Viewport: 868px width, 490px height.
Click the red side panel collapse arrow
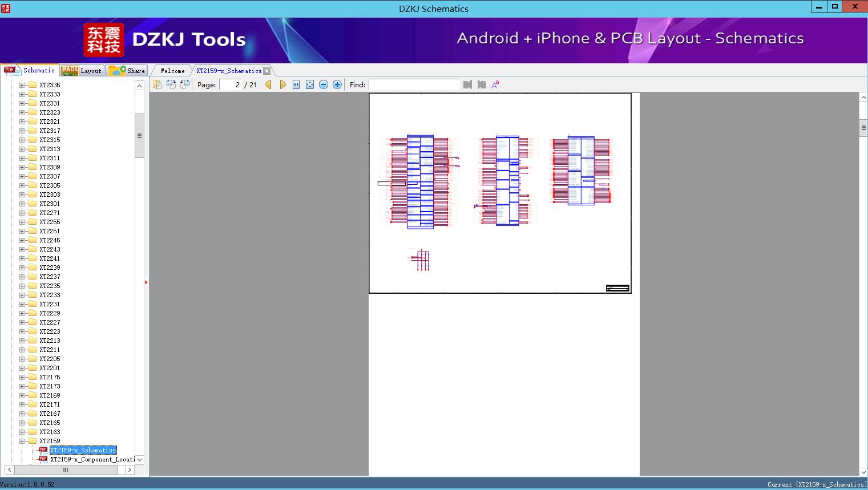point(146,282)
